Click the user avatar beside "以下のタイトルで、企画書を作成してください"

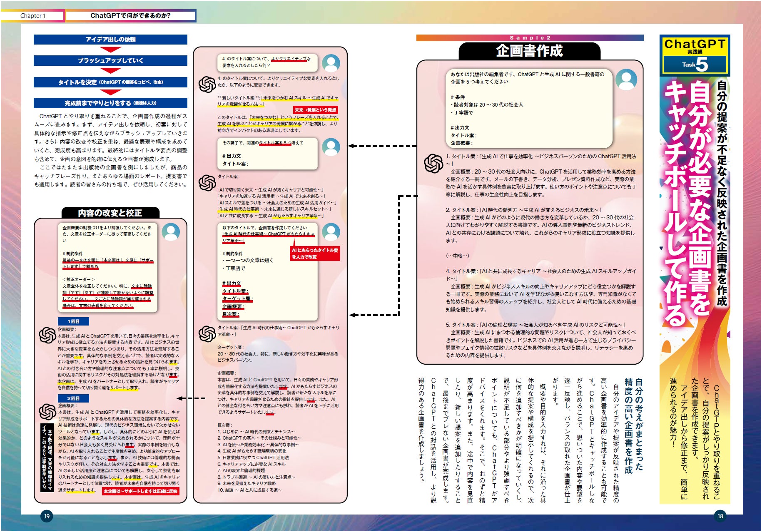pyautogui.click(x=331, y=232)
